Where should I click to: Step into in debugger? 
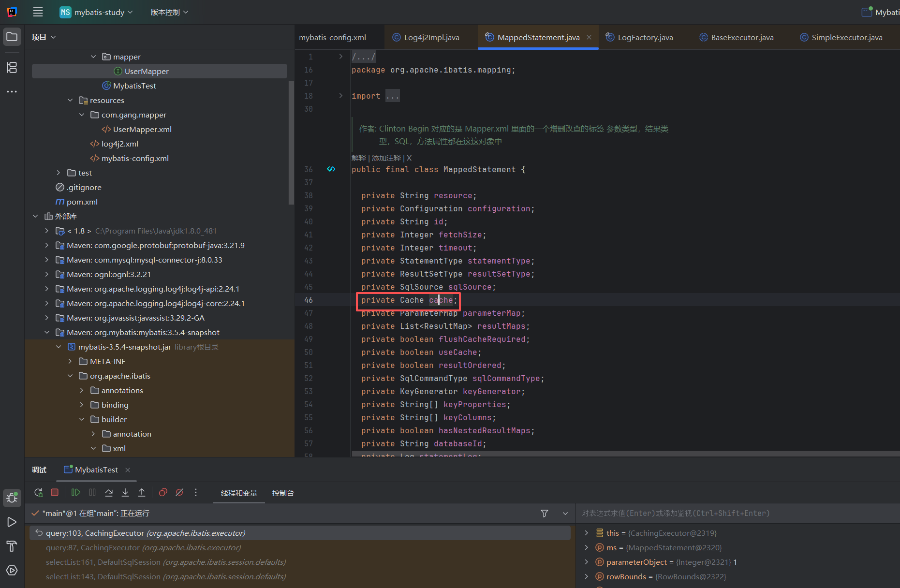[125, 492]
